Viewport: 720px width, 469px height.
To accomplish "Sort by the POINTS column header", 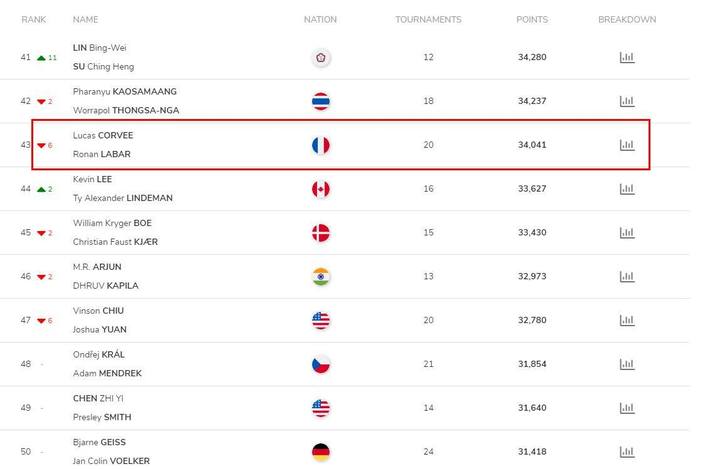I will point(532,19).
